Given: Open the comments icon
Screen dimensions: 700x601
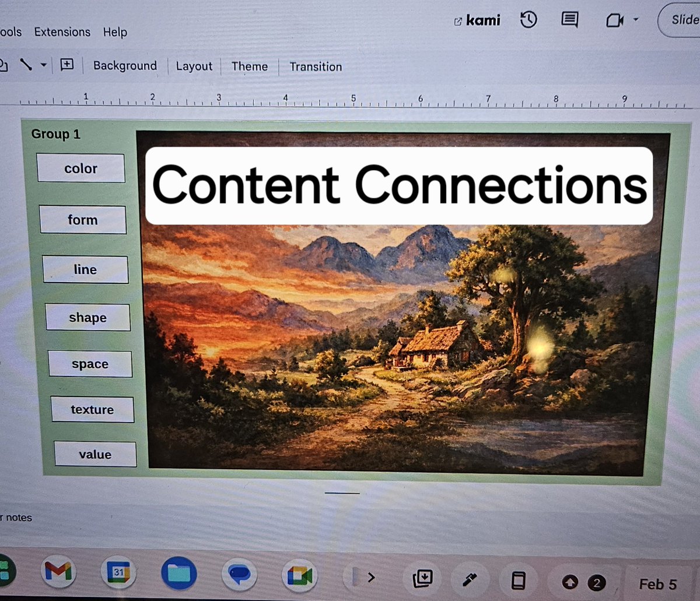Looking at the screenshot, I should tap(569, 20).
